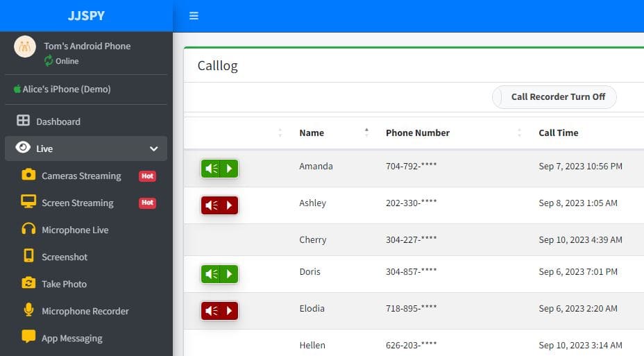This screenshot has height=356, width=644.
Task: Click phone number 202-330-****
Action: 411,203
